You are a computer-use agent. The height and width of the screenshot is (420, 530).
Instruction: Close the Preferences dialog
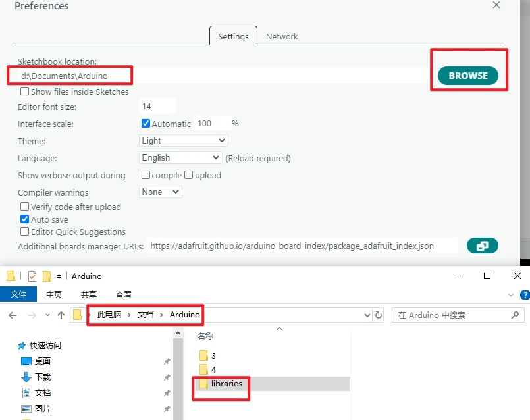point(496,5)
